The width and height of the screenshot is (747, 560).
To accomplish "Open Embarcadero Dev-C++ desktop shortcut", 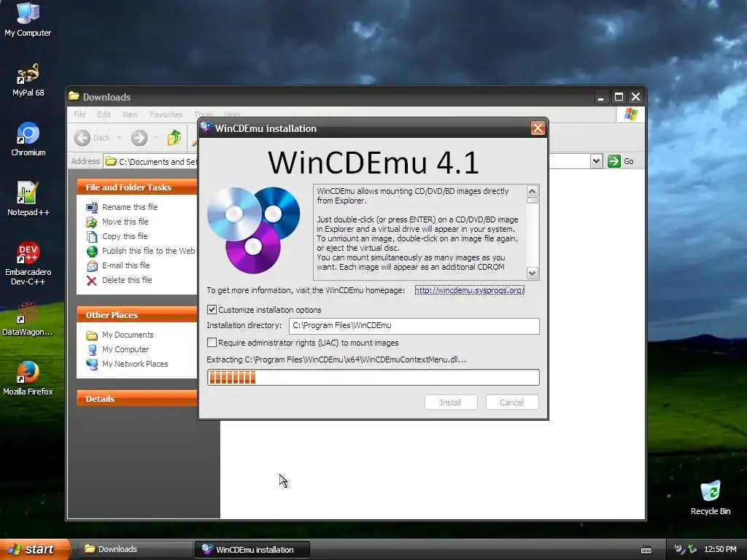I will click(28, 263).
